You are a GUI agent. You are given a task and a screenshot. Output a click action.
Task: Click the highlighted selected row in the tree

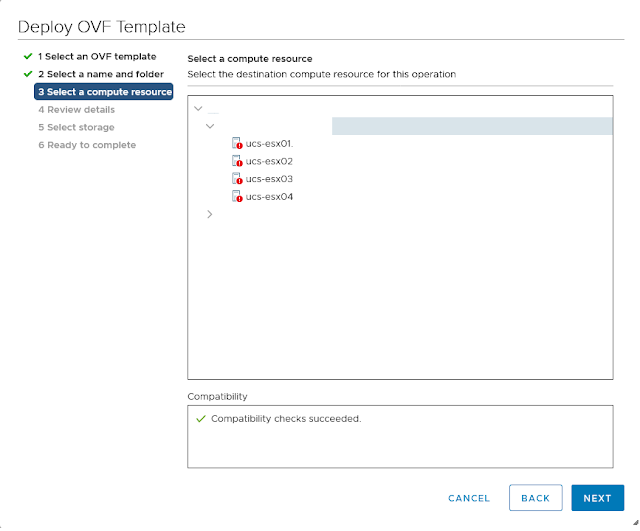click(x=472, y=126)
